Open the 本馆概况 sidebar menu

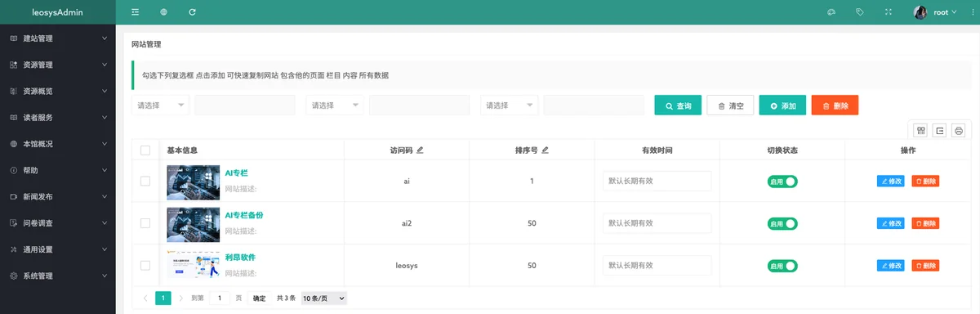point(58,144)
